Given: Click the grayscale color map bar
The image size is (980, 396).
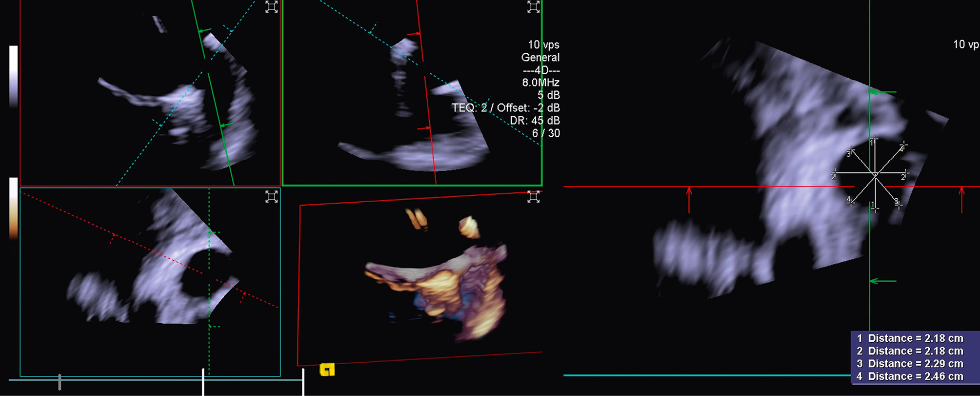Looking at the screenshot, I should coord(14,76).
